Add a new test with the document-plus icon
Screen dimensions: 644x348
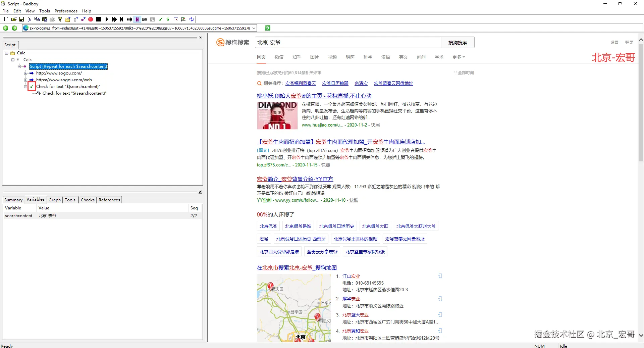pyautogui.click(x=75, y=19)
